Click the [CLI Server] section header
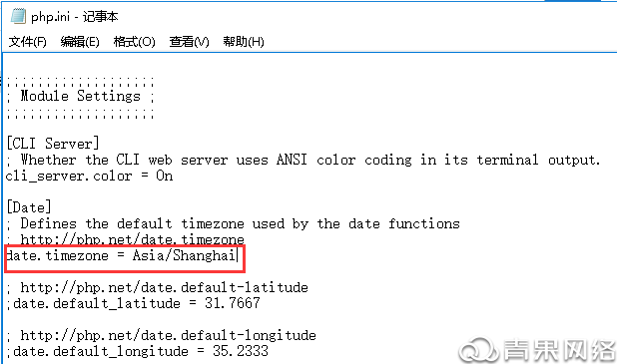Viewport: 617px width, 364px height. pos(53,144)
